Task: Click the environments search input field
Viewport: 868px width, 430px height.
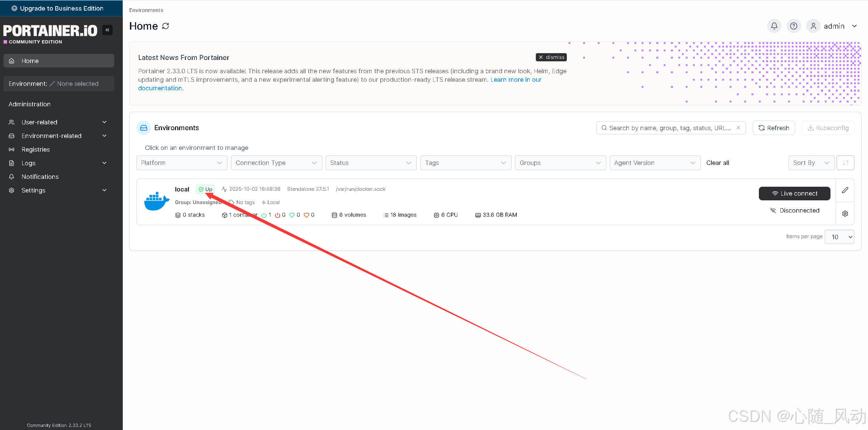Action: [668, 128]
